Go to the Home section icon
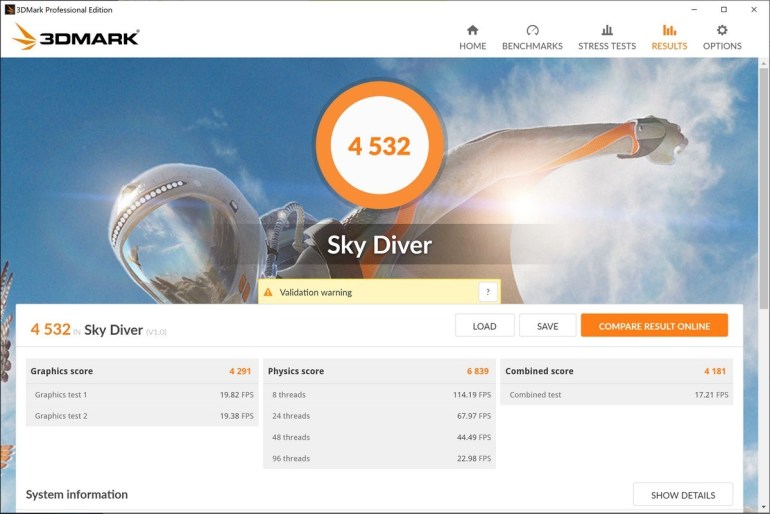Screen dimensions: 770x514 pyautogui.click(x=472, y=30)
